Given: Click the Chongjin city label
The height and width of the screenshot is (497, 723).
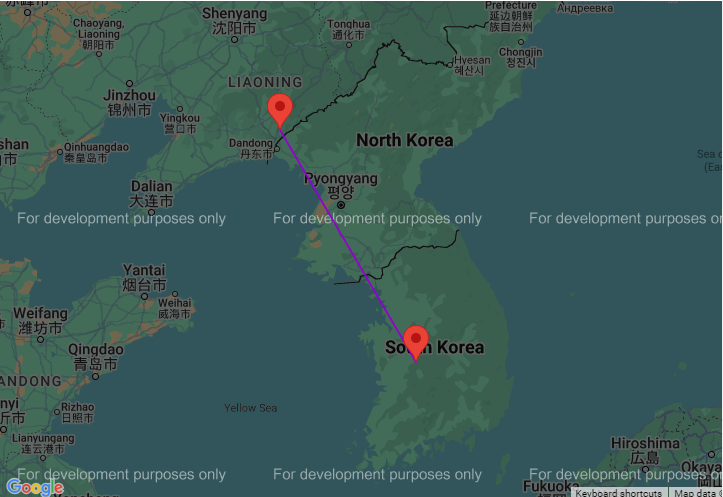Looking at the screenshot, I should click(521, 58).
